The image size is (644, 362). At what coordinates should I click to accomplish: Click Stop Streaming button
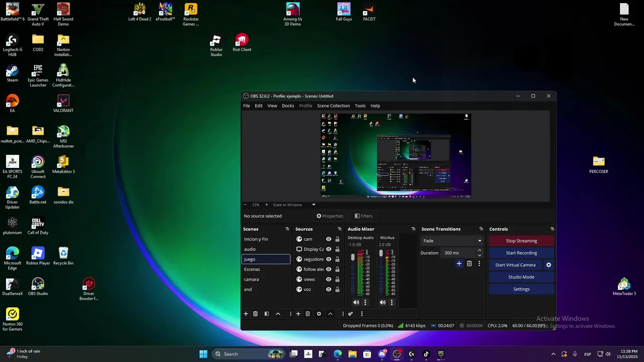521,241
